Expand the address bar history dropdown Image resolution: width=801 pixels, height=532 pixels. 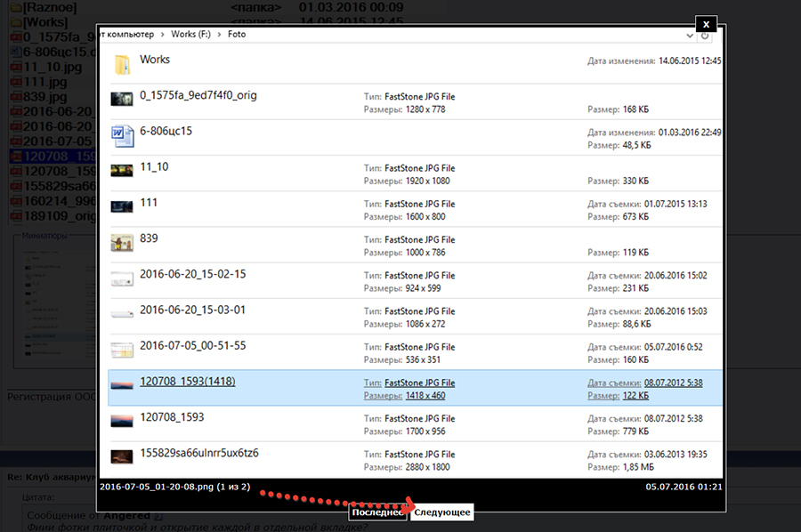point(691,35)
